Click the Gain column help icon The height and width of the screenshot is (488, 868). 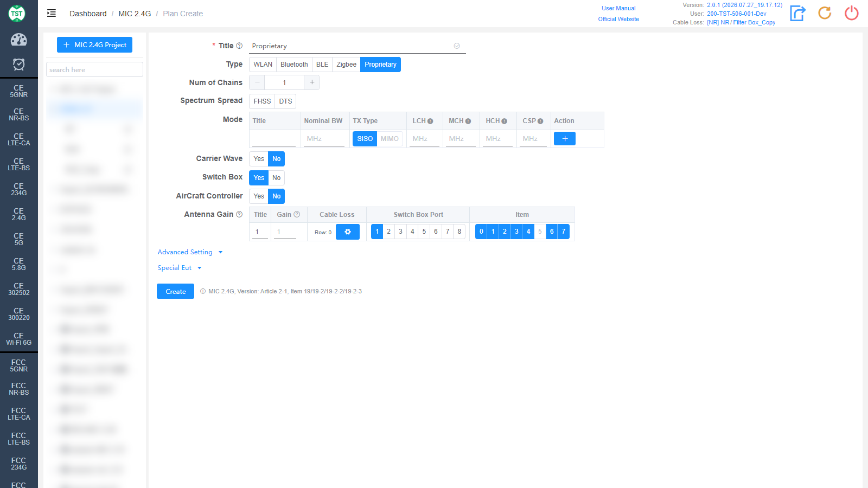pyautogui.click(x=297, y=215)
